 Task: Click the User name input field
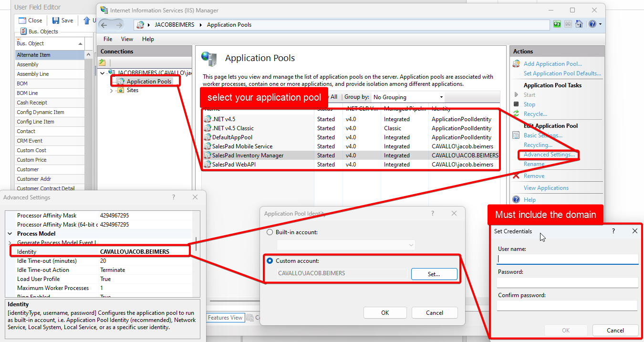pos(567,259)
